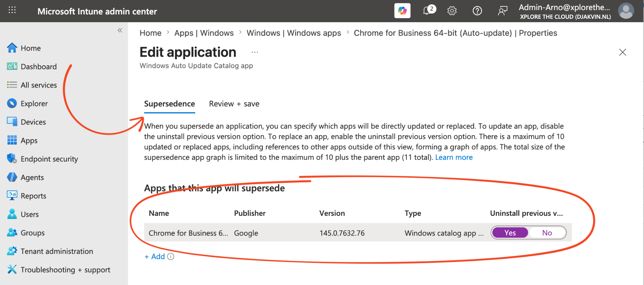
Task: Click the Devices monitor icon
Action: click(x=12, y=122)
